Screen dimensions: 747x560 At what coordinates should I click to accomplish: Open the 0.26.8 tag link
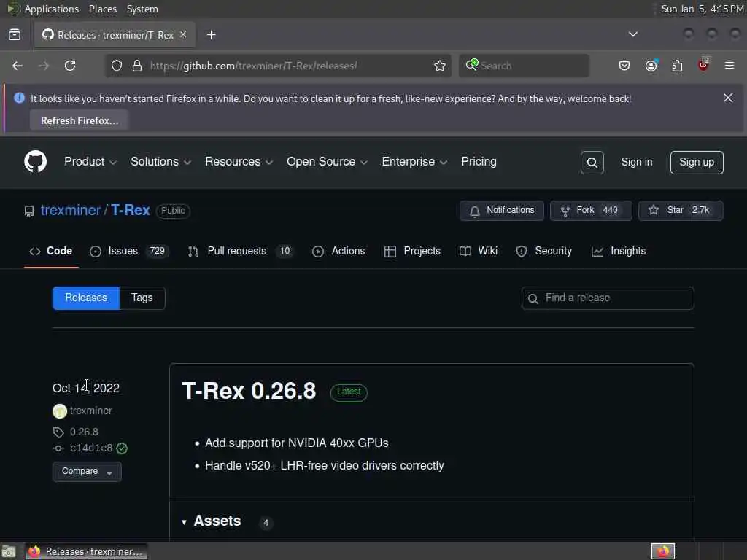pyautogui.click(x=84, y=432)
